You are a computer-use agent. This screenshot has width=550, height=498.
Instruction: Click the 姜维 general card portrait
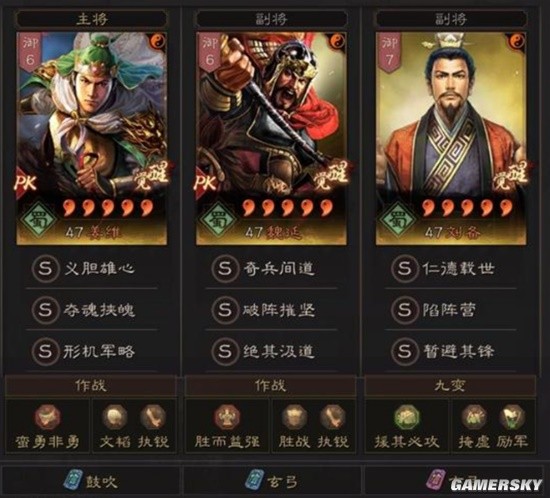click(92, 139)
